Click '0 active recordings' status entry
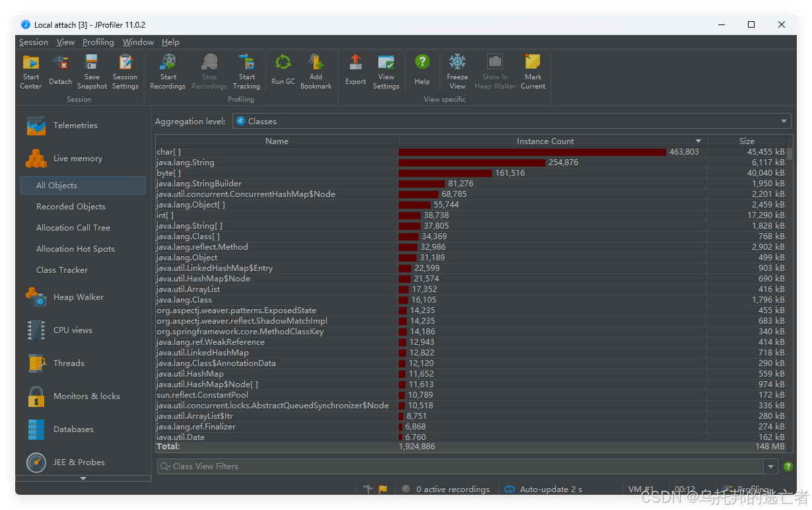812x510 pixels. [446, 490]
